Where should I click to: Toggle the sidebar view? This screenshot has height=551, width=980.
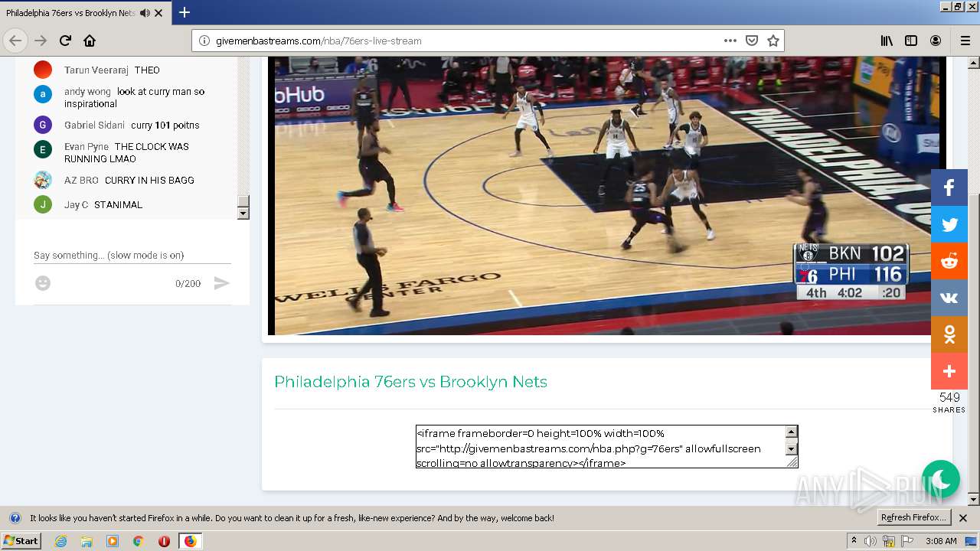tap(911, 41)
